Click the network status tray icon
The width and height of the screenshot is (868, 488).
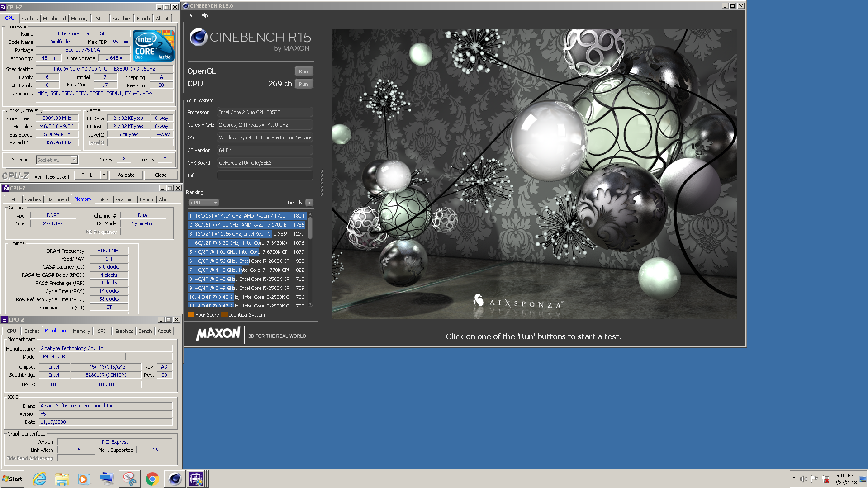pyautogui.click(x=825, y=479)
